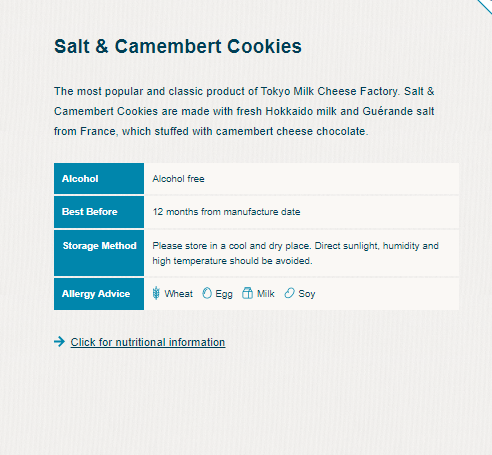
Task: Select the Allergy Advice row header
Action: tap(99, 294)
